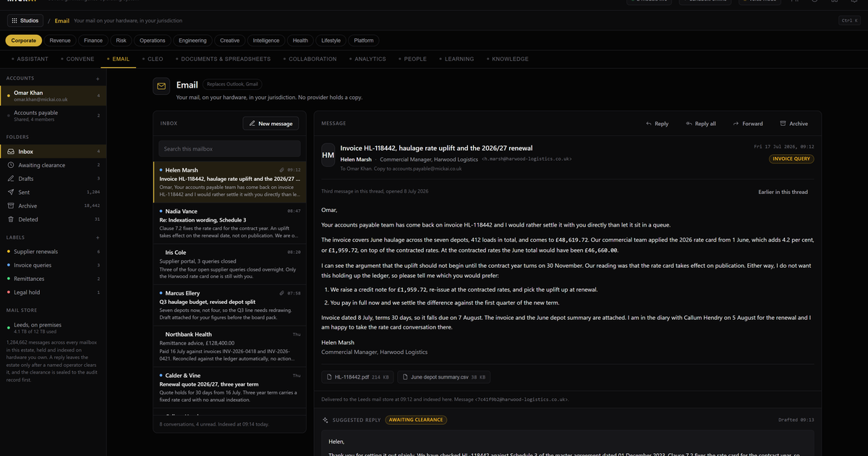Archive this message
The width and height of the screenshot is (868, 456).
click(793, 124)
